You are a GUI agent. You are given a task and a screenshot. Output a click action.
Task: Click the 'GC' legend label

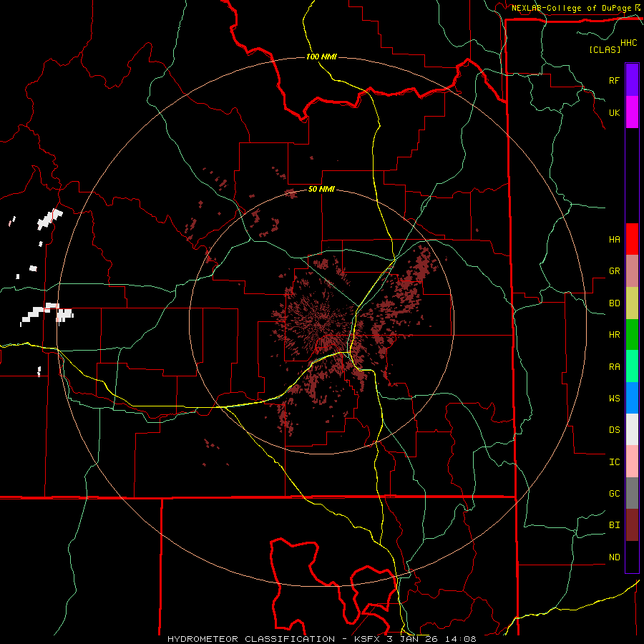pos(614,493)
